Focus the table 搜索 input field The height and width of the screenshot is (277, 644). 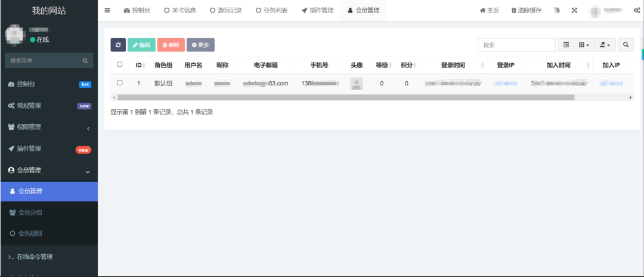516,45
